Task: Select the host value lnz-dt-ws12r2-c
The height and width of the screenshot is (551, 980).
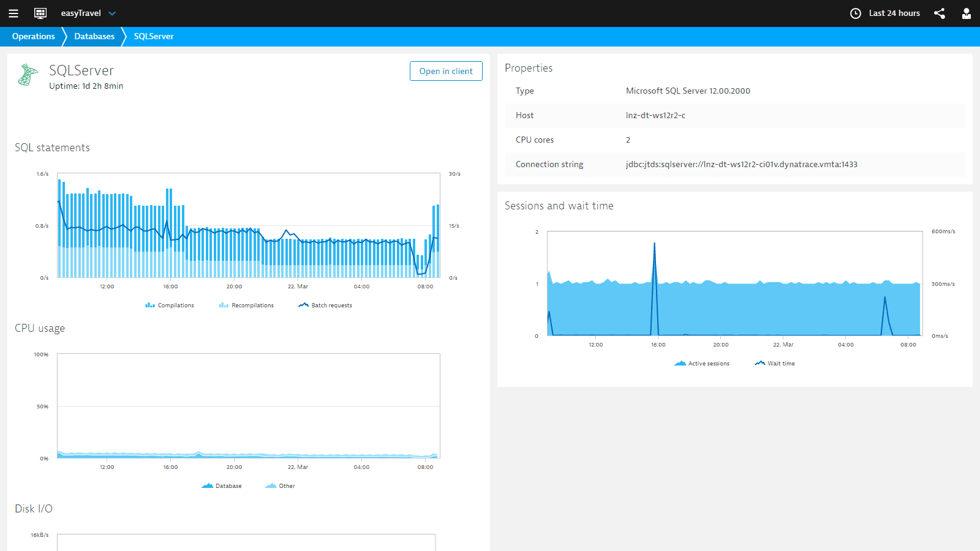Action: pyautogui.click(x=655, y=115)
